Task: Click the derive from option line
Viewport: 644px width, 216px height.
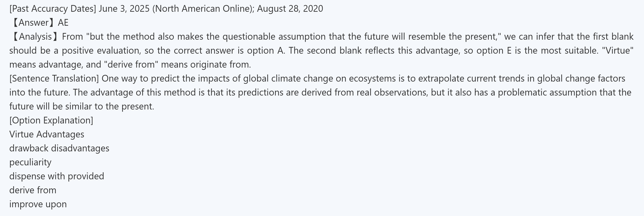Action: pyautogui.click(x=33, y=190)
